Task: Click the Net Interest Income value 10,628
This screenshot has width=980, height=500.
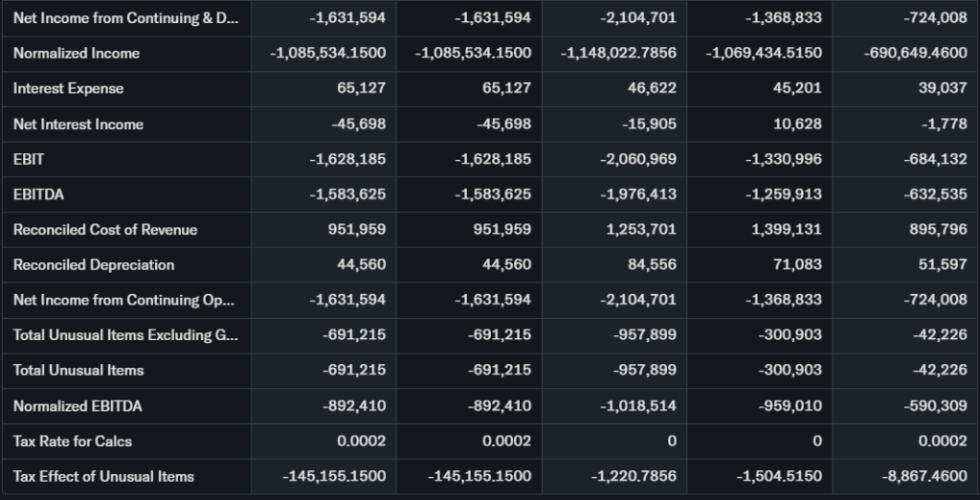Action: click(x=797, y=125)
